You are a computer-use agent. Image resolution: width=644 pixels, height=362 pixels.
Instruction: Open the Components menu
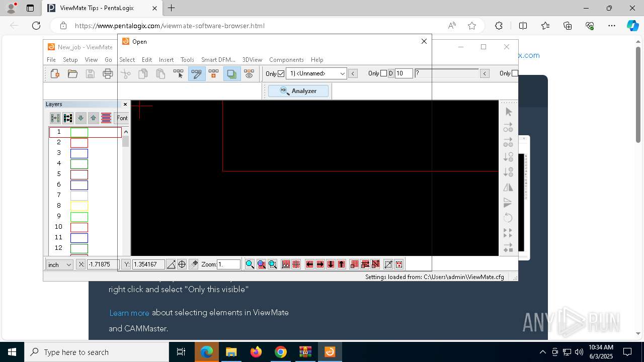286,59
